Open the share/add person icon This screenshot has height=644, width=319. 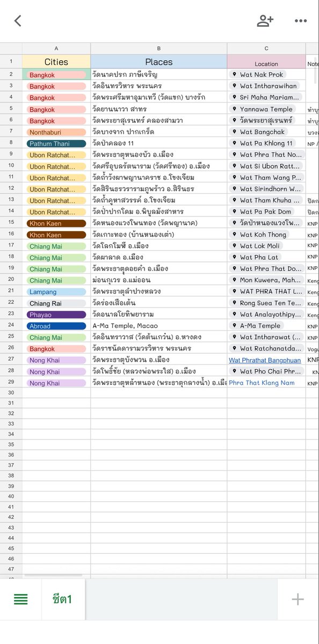tap(265, 21)
